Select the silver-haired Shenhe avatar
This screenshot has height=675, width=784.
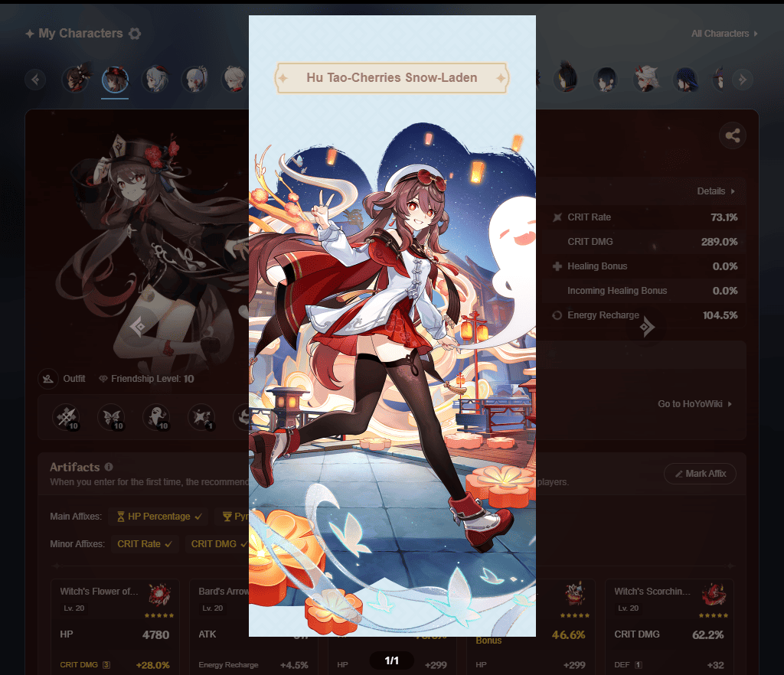195,80
